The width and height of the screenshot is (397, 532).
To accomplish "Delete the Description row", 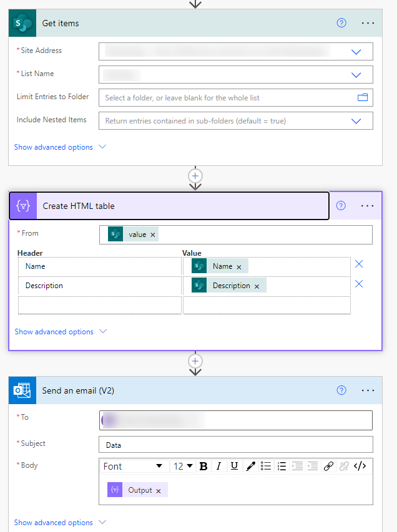I will coord(359,284).
